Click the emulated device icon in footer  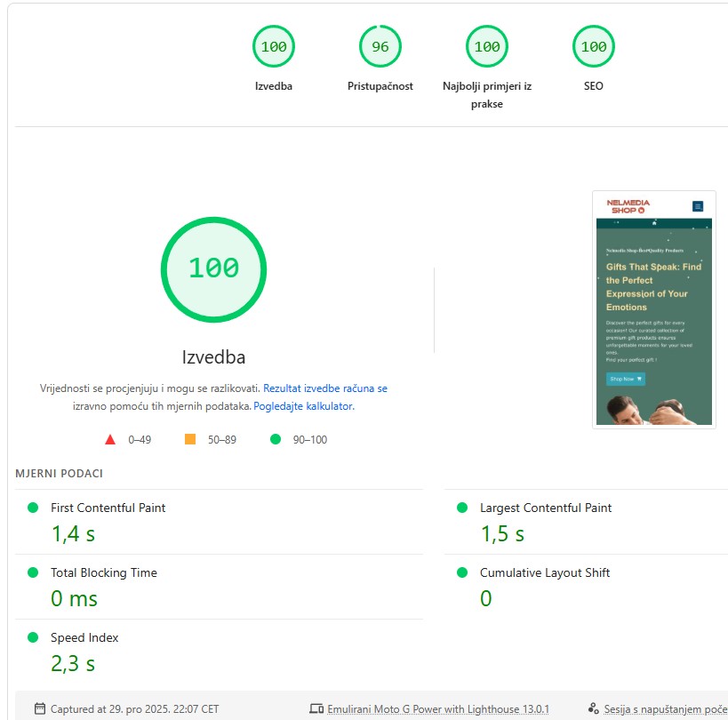(x=316, y=709)
